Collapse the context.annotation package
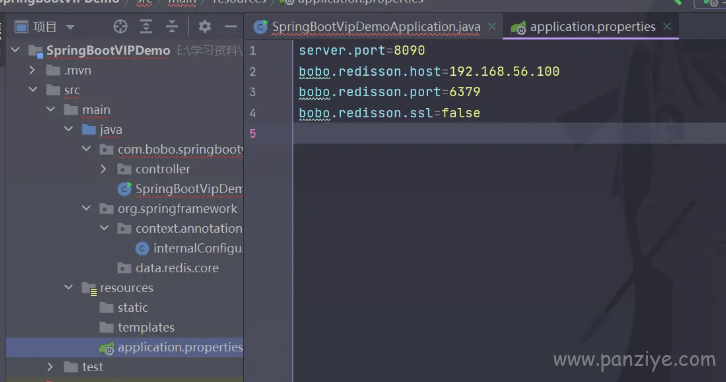Screen dimensions: 726x382 click(x=104, y=228)
